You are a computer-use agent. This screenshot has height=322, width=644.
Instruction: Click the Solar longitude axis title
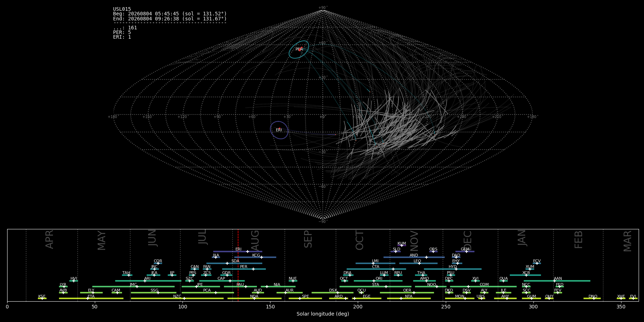323,314
